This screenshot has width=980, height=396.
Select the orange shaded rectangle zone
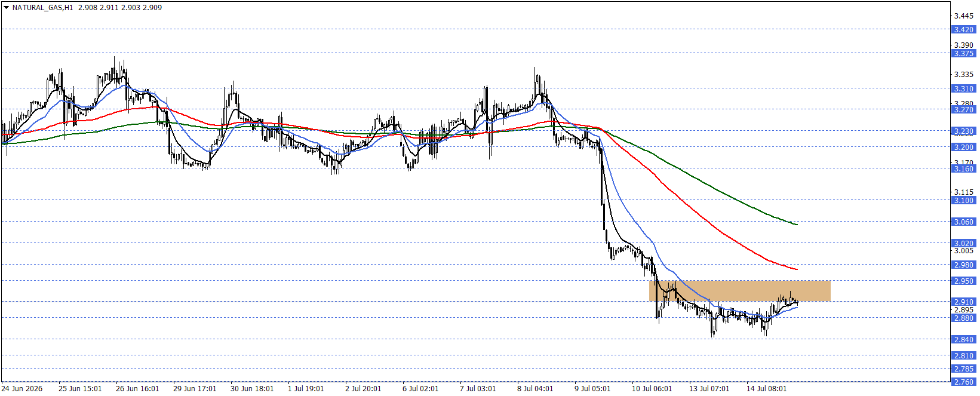point(740,290)
